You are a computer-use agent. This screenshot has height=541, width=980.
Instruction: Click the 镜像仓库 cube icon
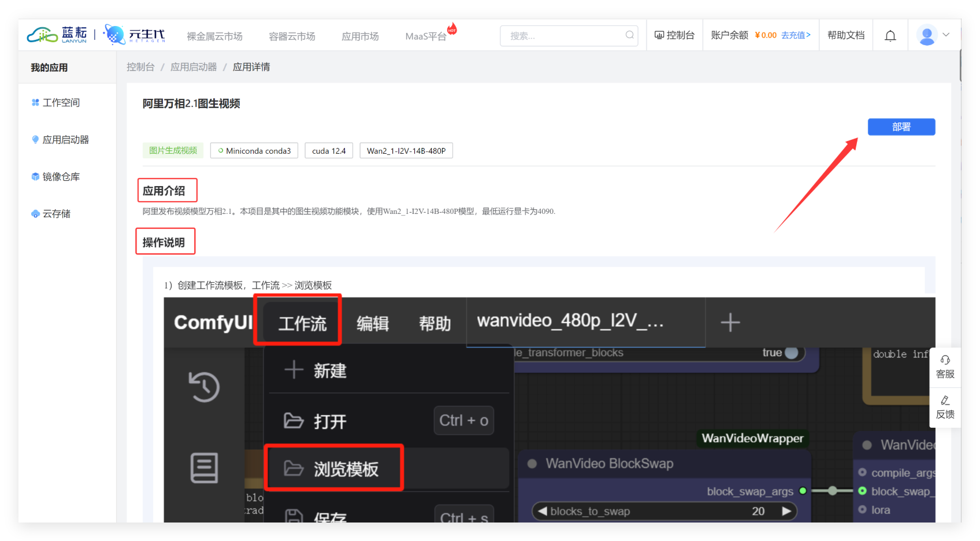tap(35, 176)
